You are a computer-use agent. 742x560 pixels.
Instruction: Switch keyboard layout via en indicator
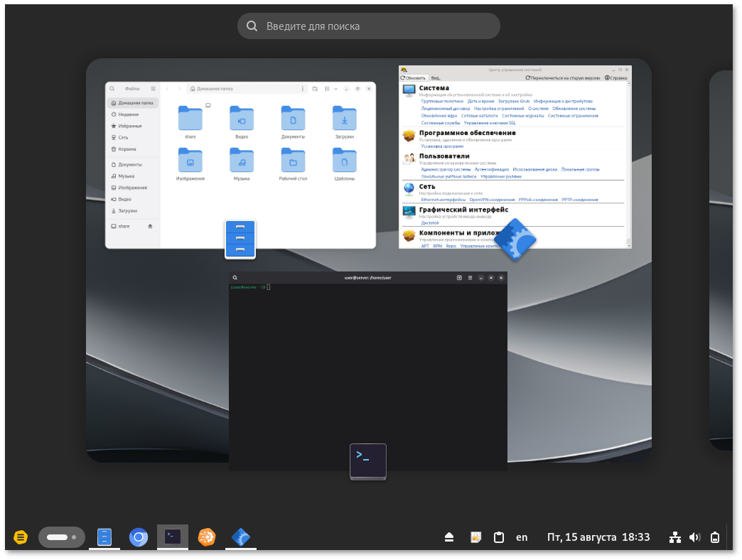[522, 537]
